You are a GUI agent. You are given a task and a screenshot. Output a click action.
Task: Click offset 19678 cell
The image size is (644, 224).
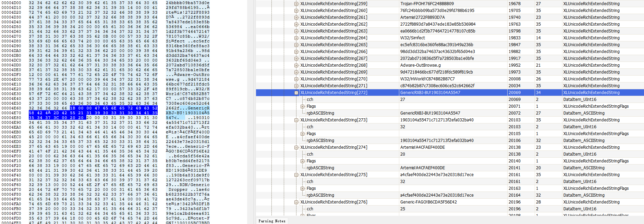point(514,4)
